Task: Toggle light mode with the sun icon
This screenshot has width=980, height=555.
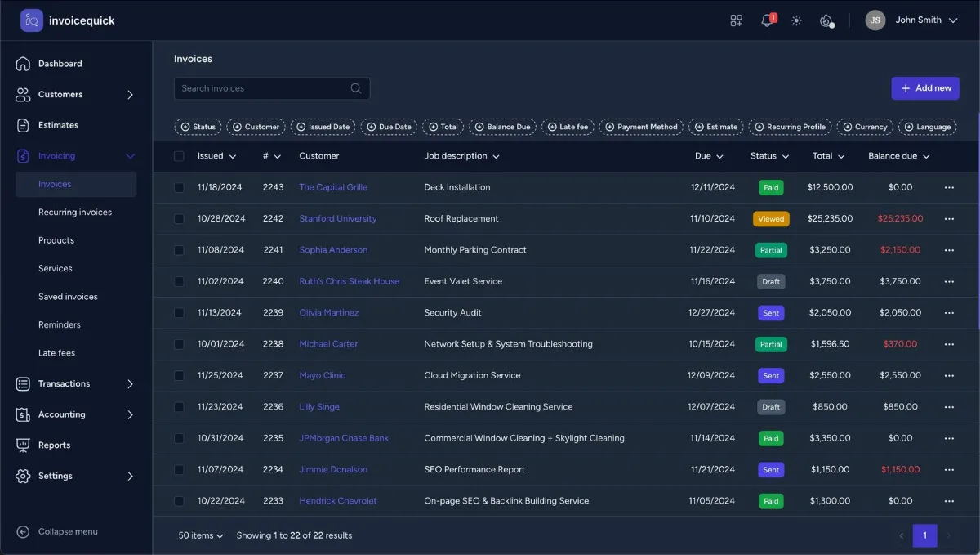Action: click(796, 20)
